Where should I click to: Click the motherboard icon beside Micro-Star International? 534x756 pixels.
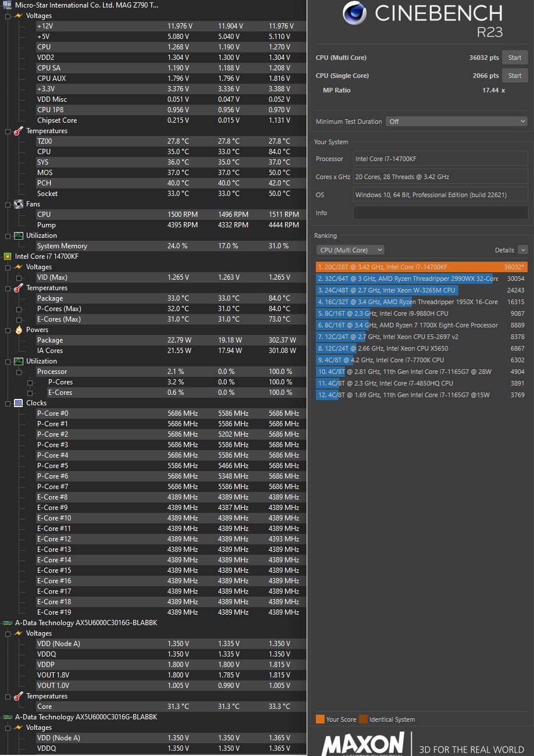tap(8, 5)
